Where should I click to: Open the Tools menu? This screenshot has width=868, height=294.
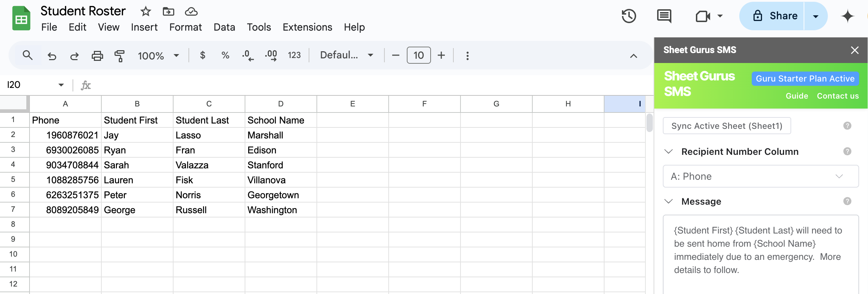click(259, 27)
